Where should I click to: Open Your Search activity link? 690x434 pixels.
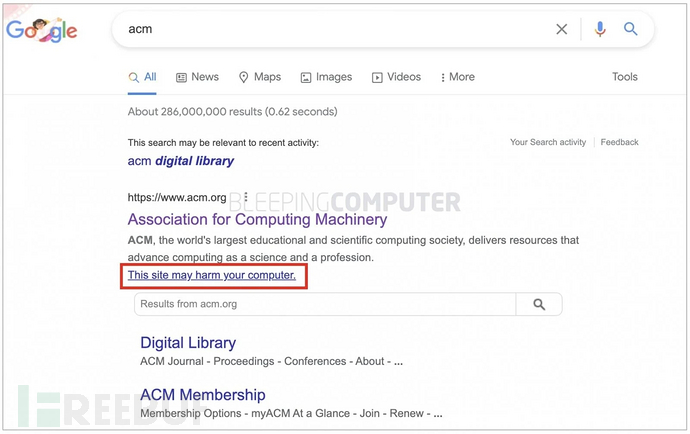(x=548, y=142)
